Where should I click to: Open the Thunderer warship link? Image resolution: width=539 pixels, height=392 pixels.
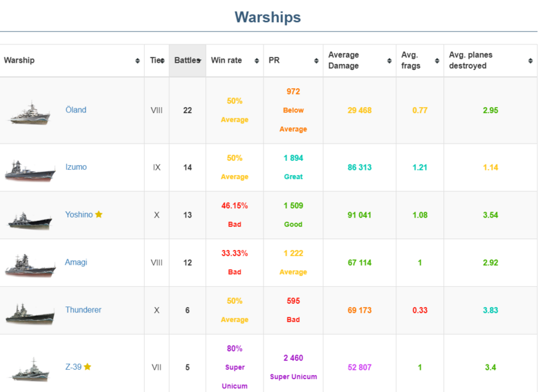[83, 310]
